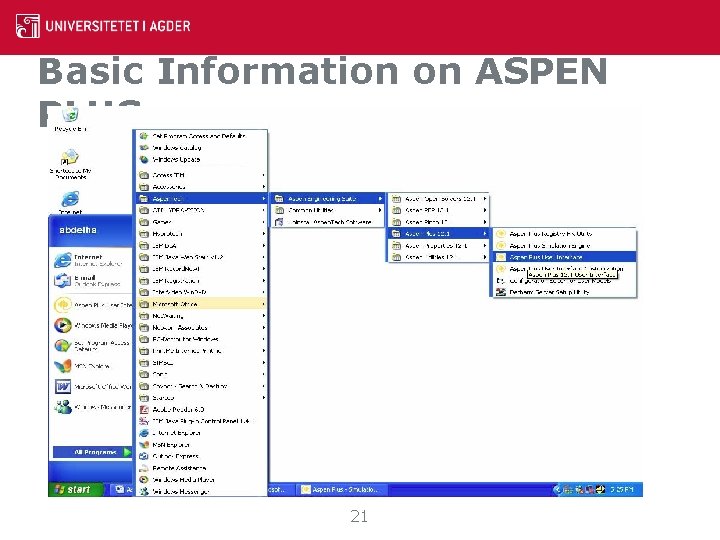Expand the Aspen Plus 12.1 submenu arrow
The width and height of the screenshot is (720, 540).
485,234
